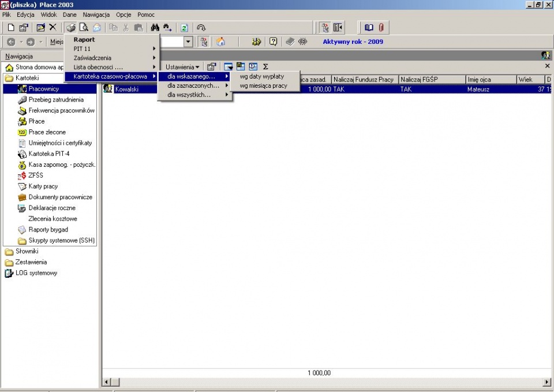Click the paste clipboard icon
554x392 pixels.
138,28
